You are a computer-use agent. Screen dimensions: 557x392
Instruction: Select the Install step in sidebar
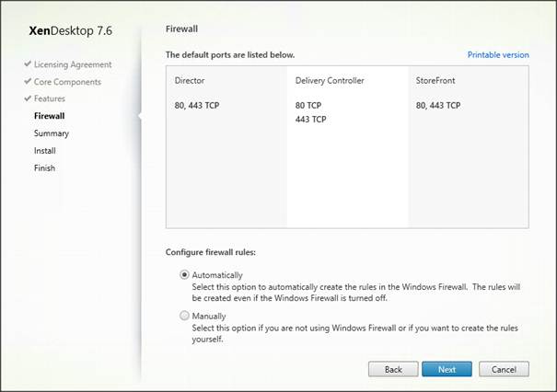(45, 151)
